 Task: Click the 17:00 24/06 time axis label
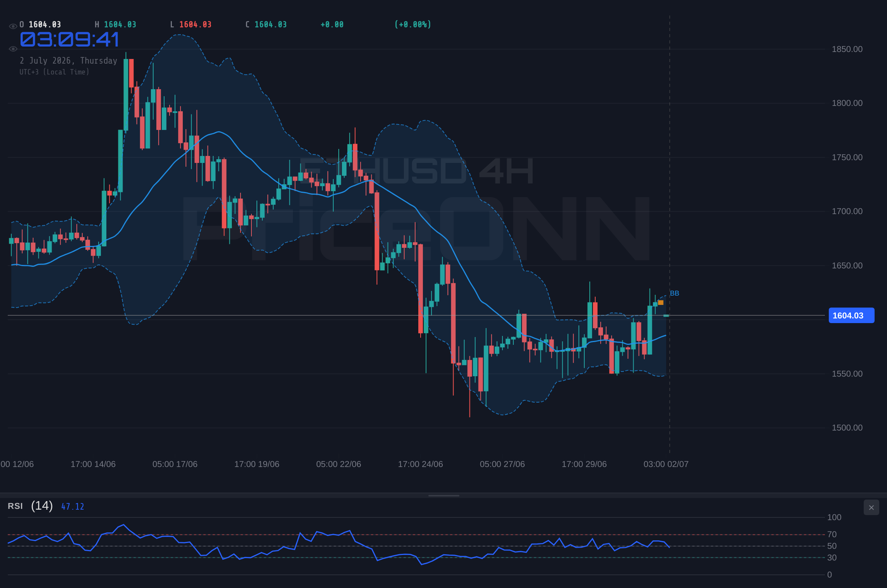coord(421,464)
